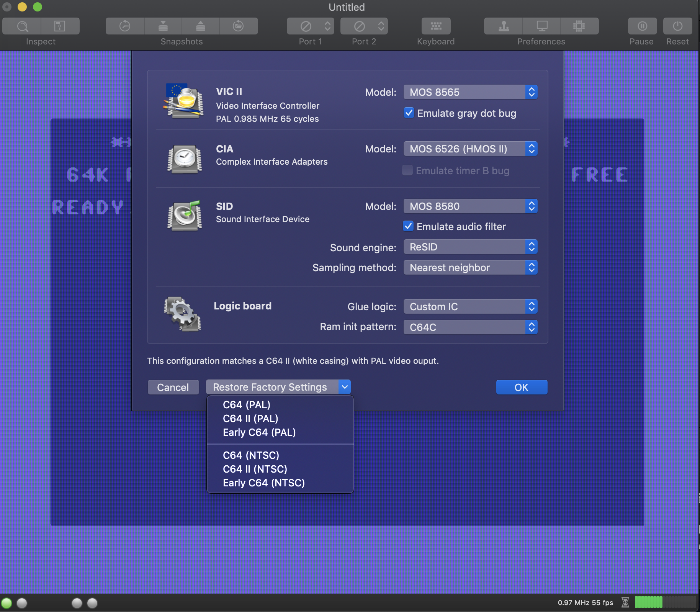Click the Logic board gears icon
Image resolution: width=700 pixels, height=612 pixels.
183,314
